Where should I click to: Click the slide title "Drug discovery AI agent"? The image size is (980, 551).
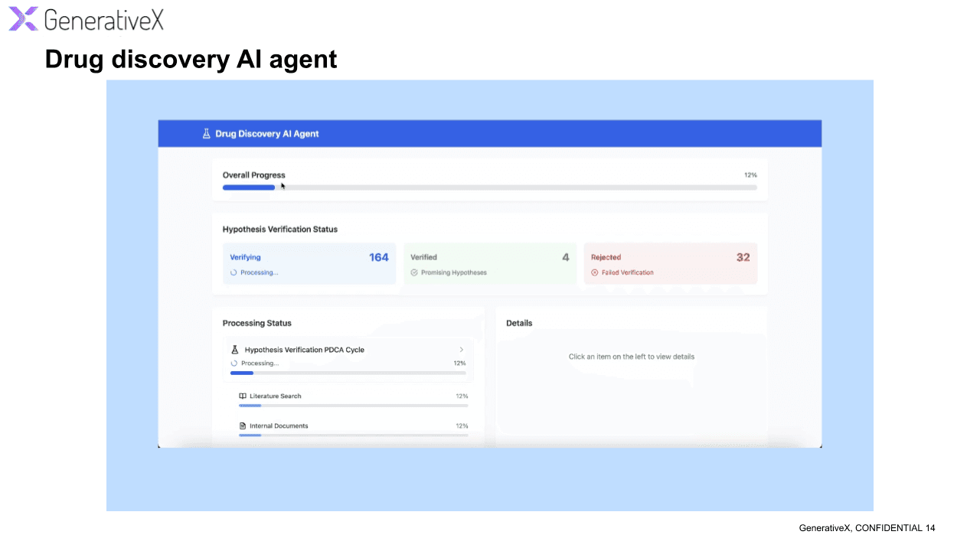[x=191, y=59]
